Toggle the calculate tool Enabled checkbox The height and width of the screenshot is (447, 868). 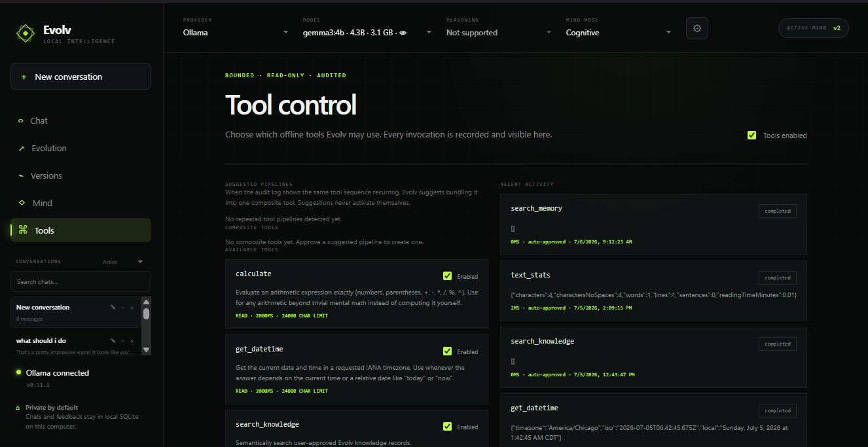447,276
